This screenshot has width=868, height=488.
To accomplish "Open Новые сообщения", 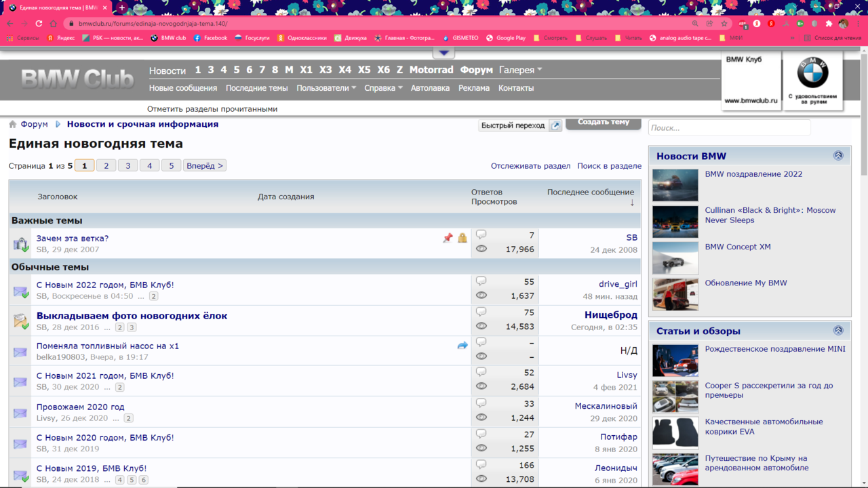I will [x=183, y=88].
